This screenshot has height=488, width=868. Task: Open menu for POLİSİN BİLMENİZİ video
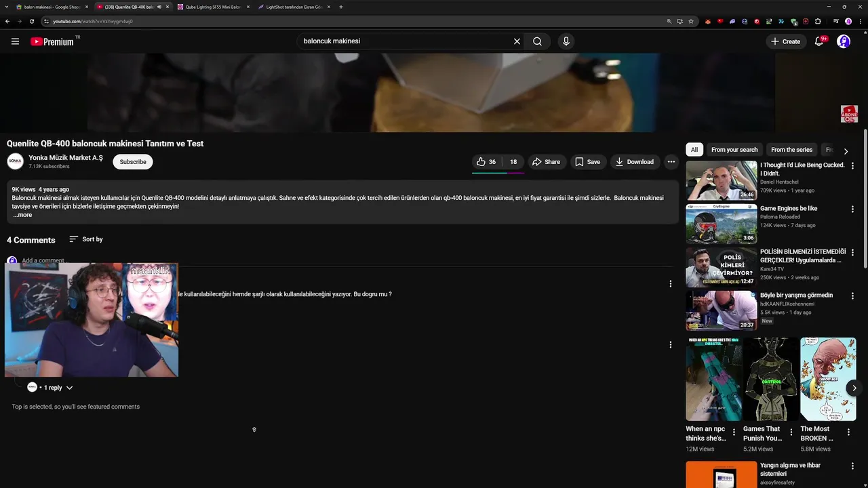852,253
